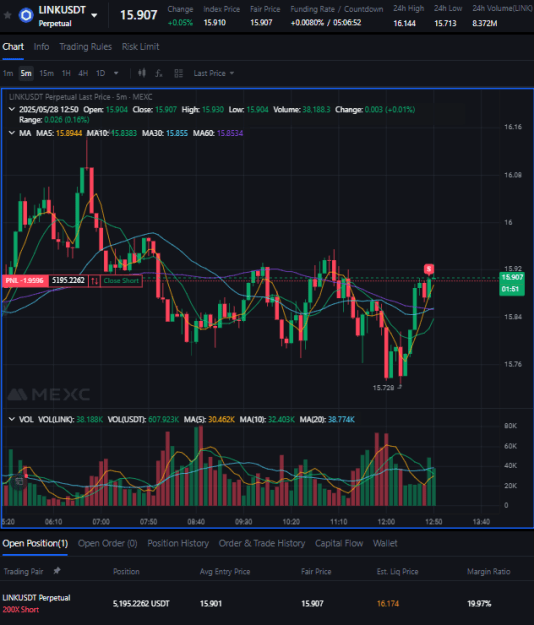Select the 5m timeframe
Image resolution: width=534 pixels, height=625 pixels.
26,73
